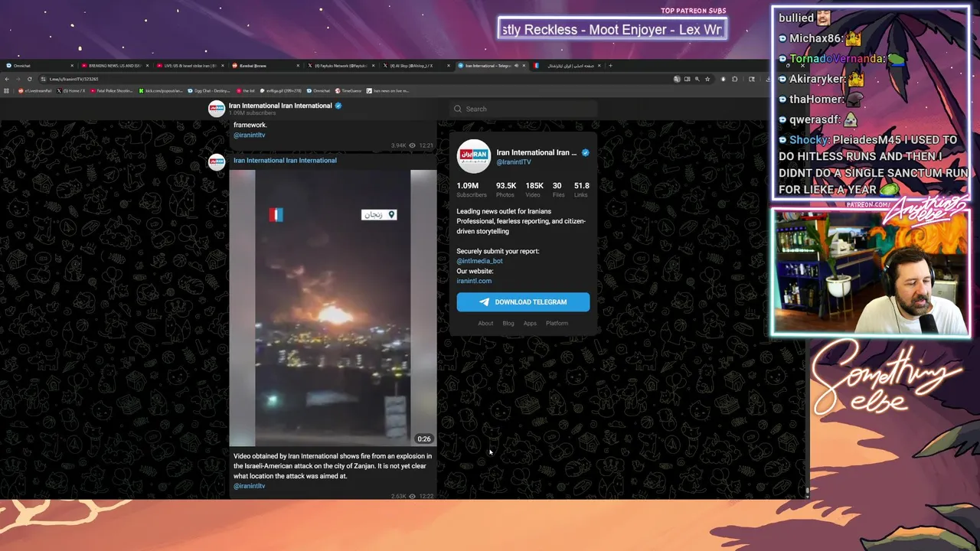Click 30 Files stat
980x551 pixels.
[557, 190]
